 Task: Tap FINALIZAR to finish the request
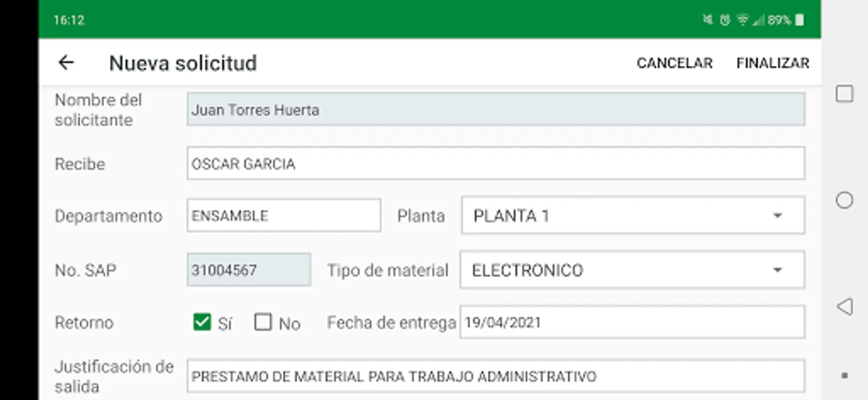tap(772, 63)
